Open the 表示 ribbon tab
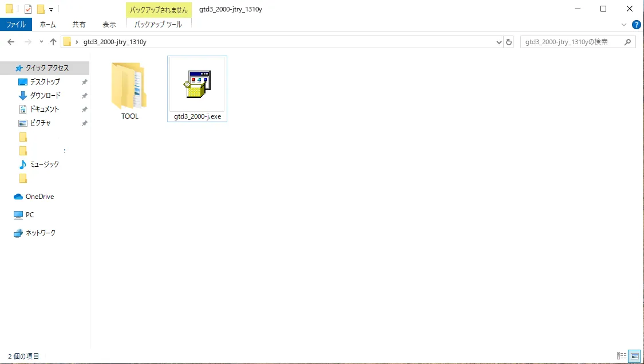 (109, 25)
